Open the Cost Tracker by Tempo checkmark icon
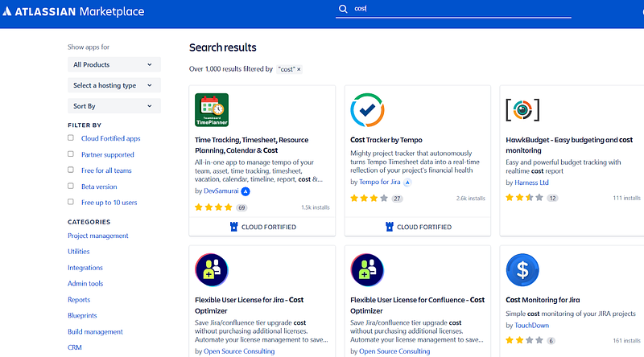Screen dimensions: 644x357 (x=367, y=110)
